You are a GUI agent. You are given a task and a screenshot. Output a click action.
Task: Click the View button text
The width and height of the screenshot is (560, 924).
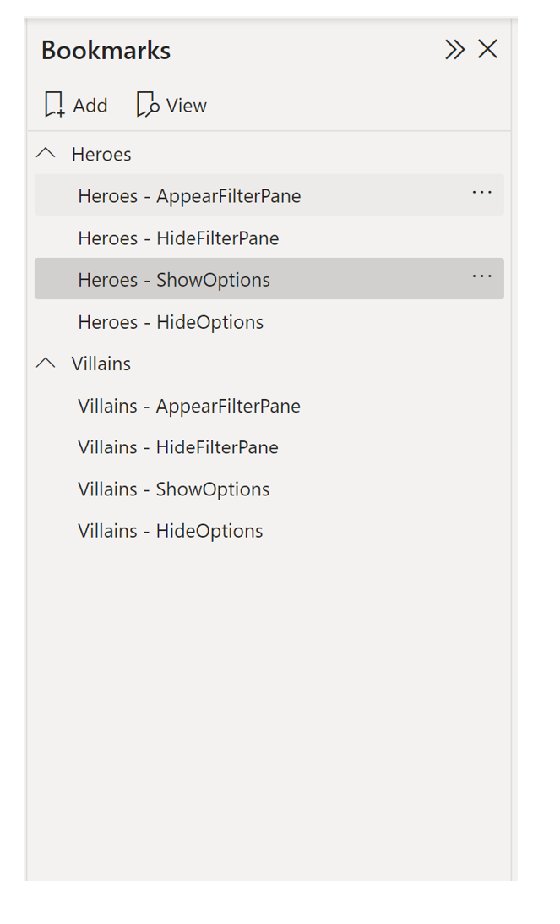(x=186, y=106)
